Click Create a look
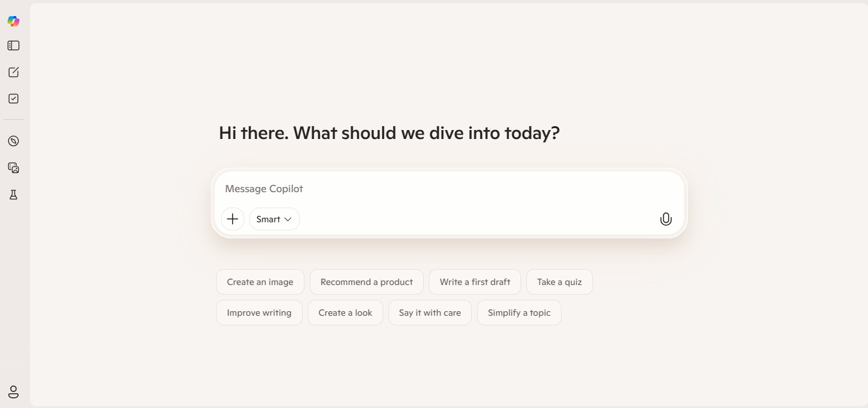The height and width of the screenshot is (408, 868). [345, 313]
